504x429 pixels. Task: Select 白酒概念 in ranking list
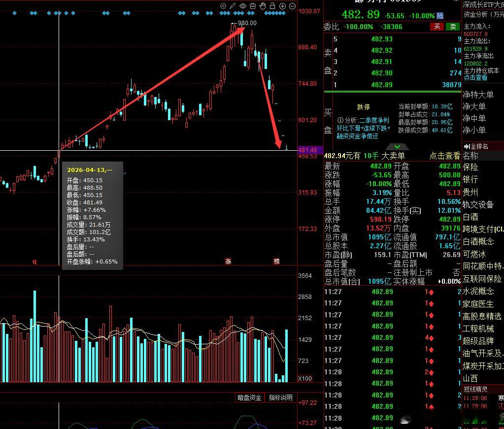click(x=478, y=242)
